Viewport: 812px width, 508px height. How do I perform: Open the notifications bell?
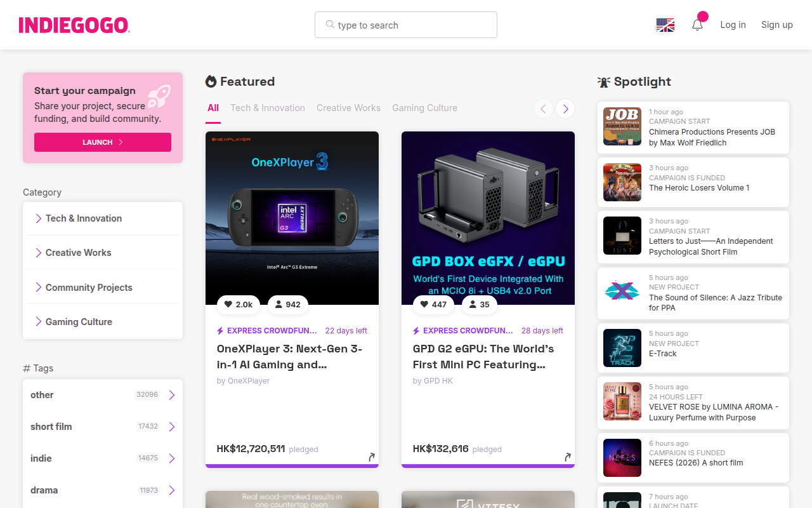point(697,25)
